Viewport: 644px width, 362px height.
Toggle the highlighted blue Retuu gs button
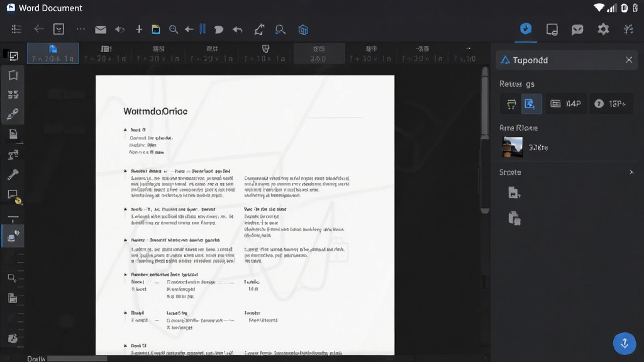[x=531, y=104]
